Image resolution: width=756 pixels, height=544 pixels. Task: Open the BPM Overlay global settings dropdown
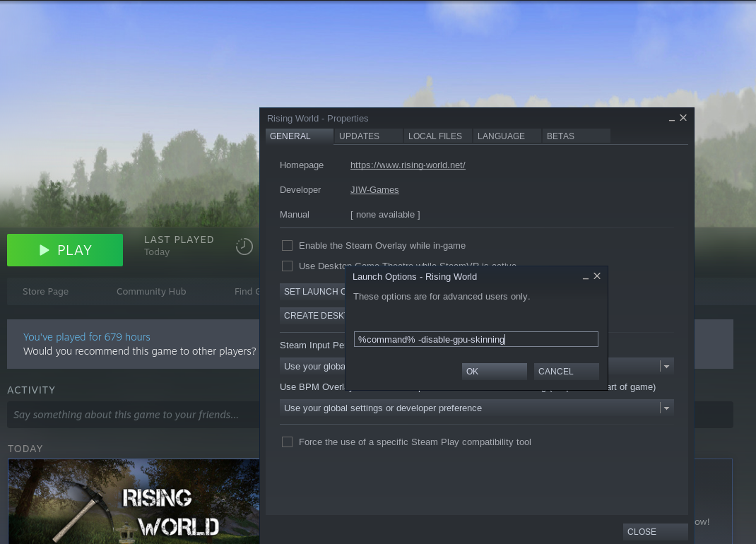click(x=666, y=408)
